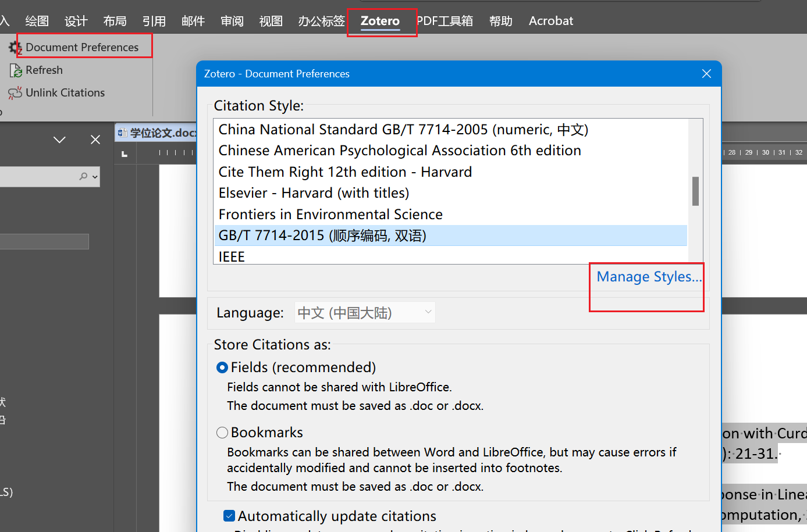Open the Acrobat ribbon tab

coord(550,22)
